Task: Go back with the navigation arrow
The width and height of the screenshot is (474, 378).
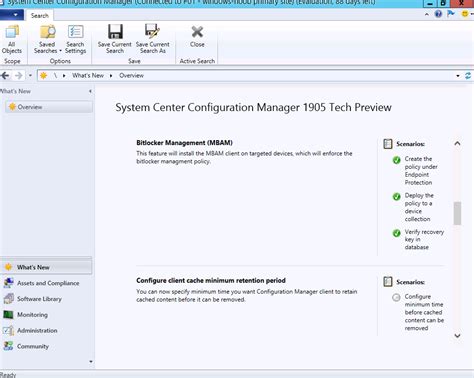Action: click(x=5, y=76)
